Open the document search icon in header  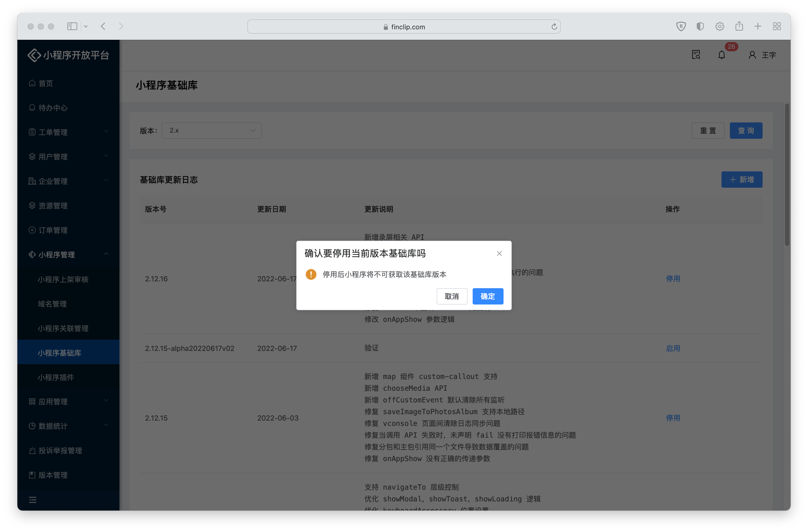696,55
